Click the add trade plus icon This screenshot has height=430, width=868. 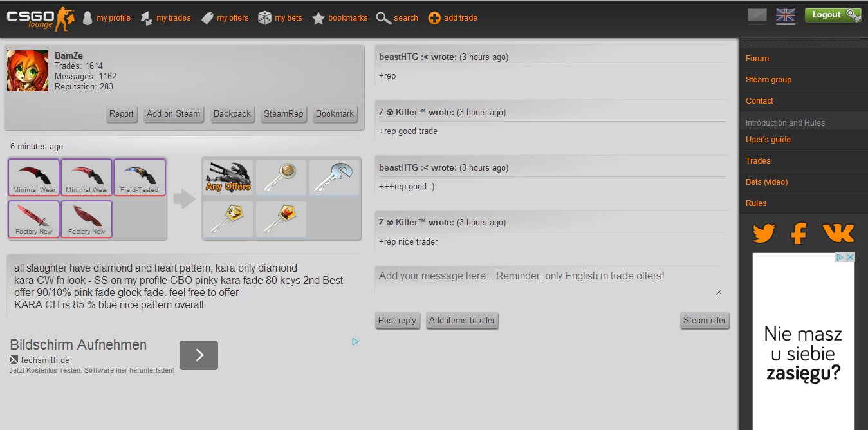434,18
